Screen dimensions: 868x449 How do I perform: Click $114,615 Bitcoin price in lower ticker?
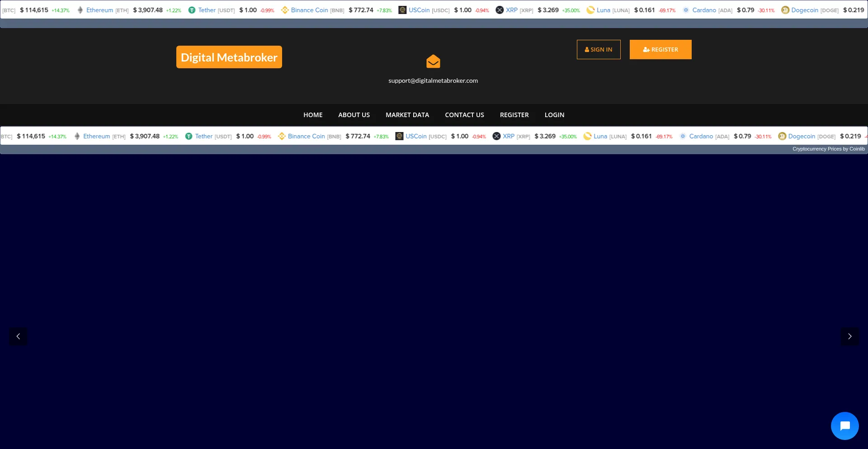coord(31,136)
